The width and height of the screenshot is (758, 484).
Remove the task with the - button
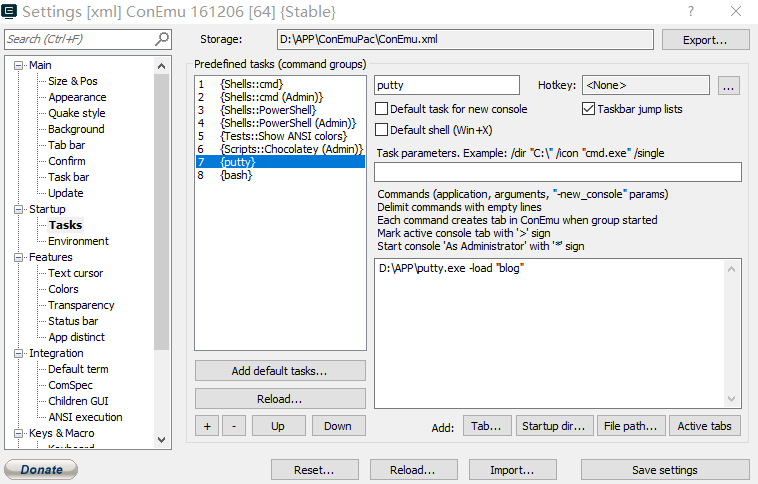tap(234, 426)
